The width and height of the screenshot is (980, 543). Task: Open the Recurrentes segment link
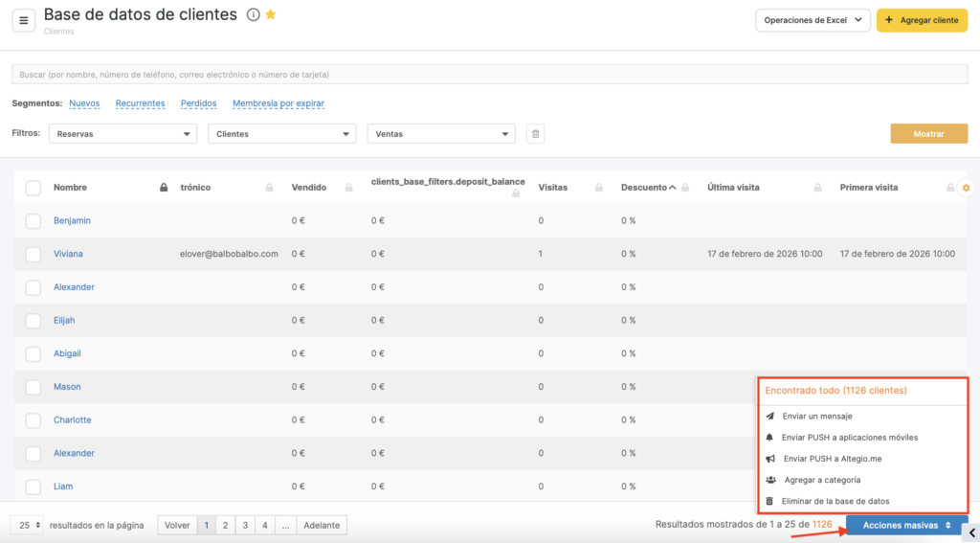140,103
